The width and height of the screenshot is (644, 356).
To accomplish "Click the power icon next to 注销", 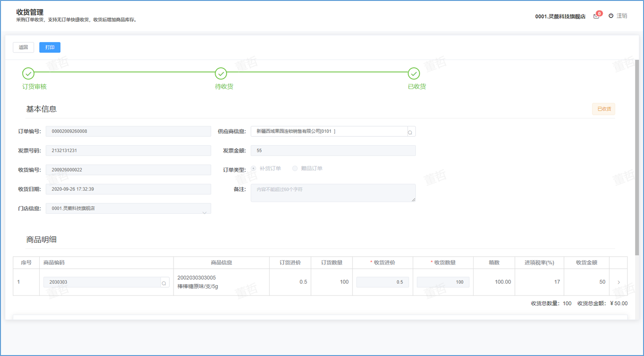I will pyautogui.click(x=611, y=16).
